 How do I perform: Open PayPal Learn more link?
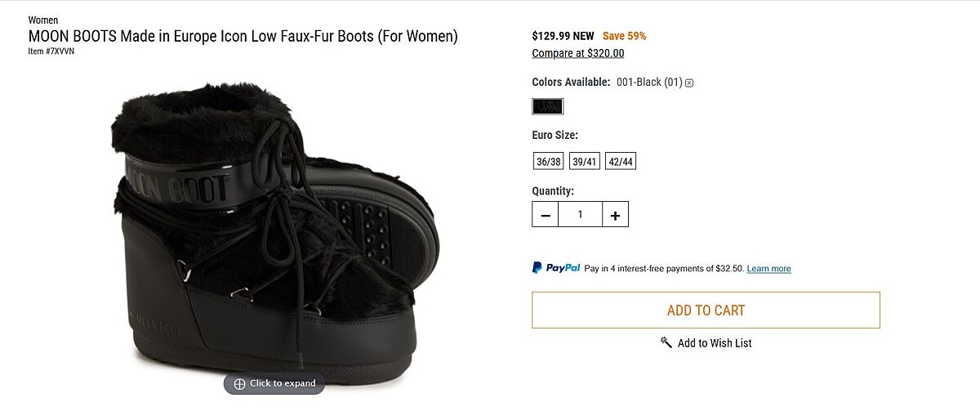tap(768, 269)
